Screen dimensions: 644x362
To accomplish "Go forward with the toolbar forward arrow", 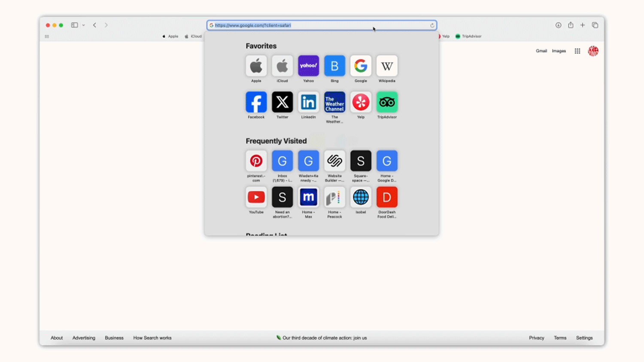I will click(106, 25).
